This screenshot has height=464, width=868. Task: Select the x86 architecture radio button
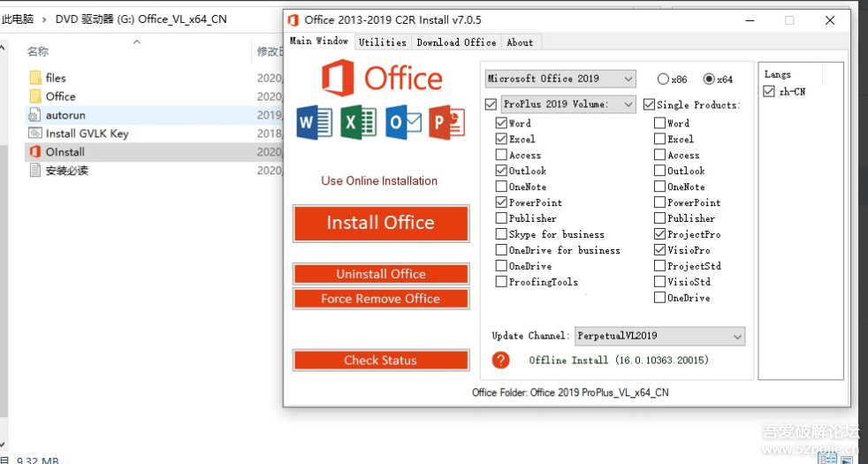tap(663, 80)
